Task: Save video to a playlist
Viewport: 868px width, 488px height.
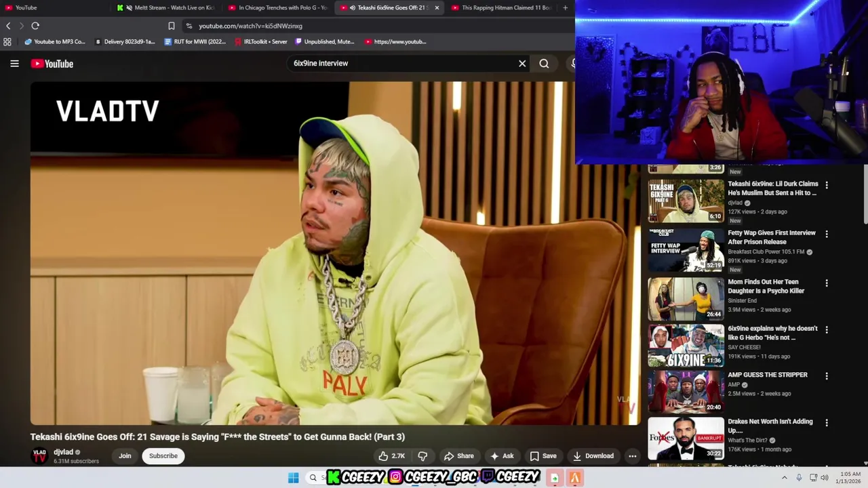Action: point(543,456)
